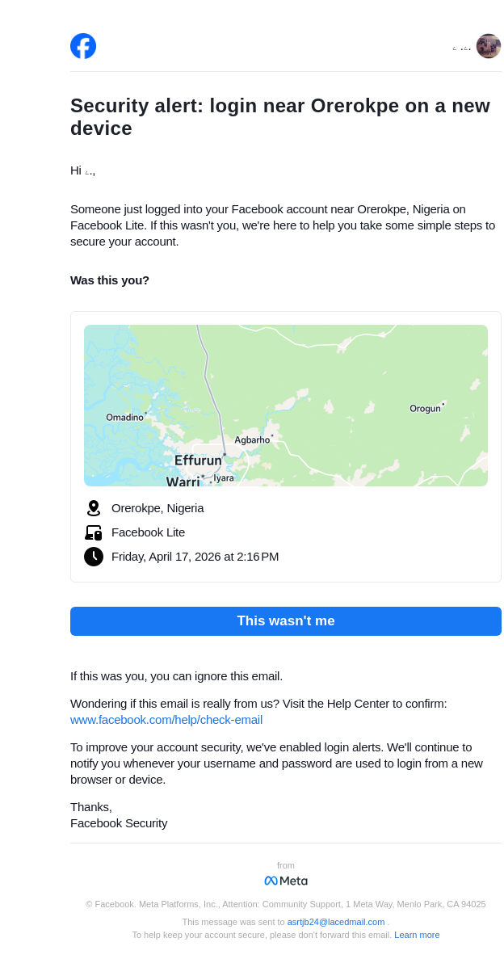Click the location pin icon
The width and height of the screenshot is (504, 980).
[94, 508]
